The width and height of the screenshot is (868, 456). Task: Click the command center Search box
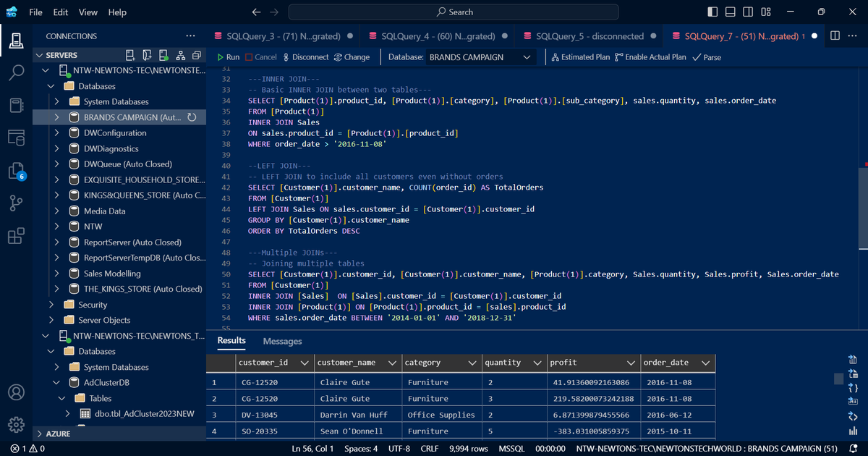tap(454, 12)
